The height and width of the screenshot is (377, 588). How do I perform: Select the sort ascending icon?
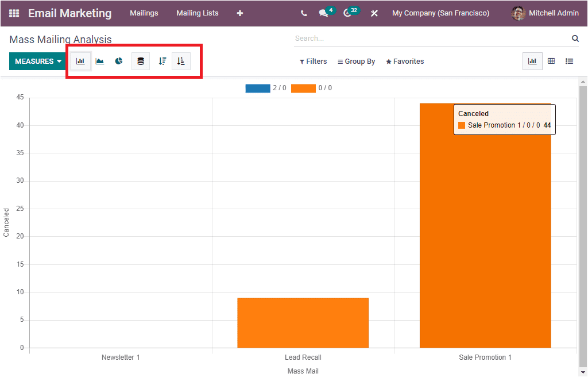181,61
